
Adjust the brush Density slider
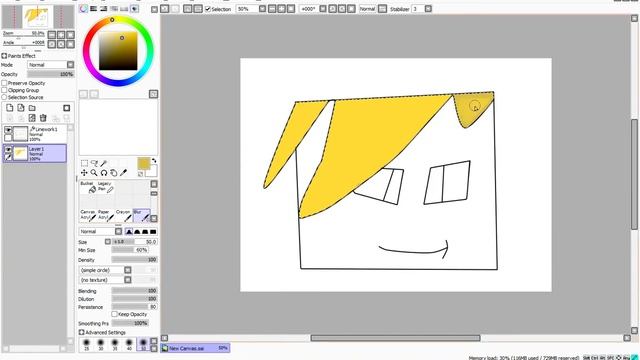134,260
